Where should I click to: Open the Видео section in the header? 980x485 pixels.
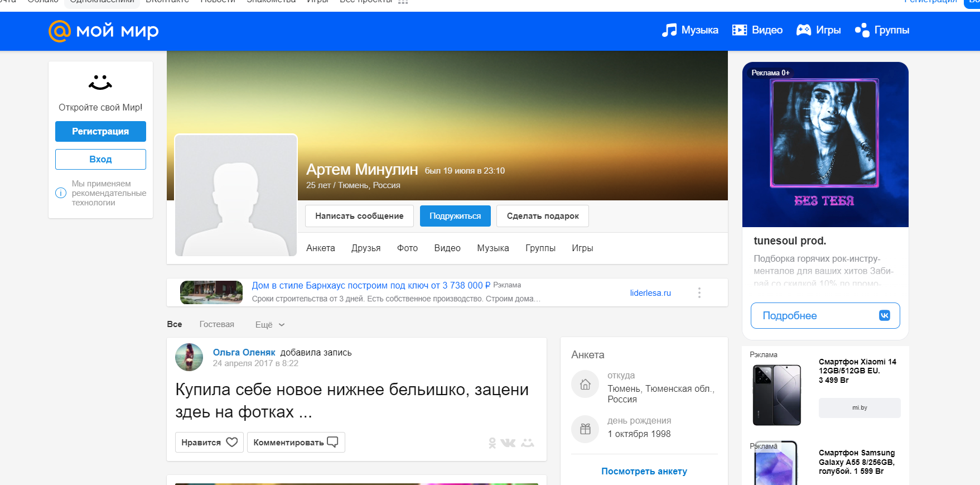tap(757, 30)
